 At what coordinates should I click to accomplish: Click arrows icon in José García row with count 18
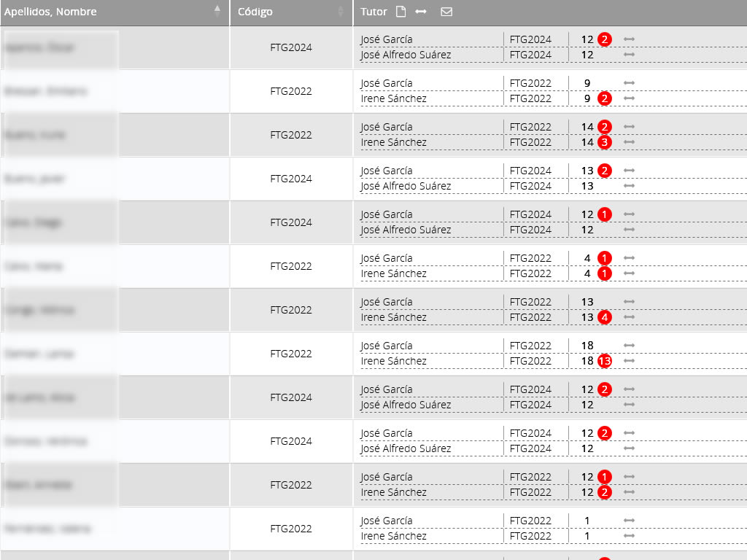(x=630, y=346)
